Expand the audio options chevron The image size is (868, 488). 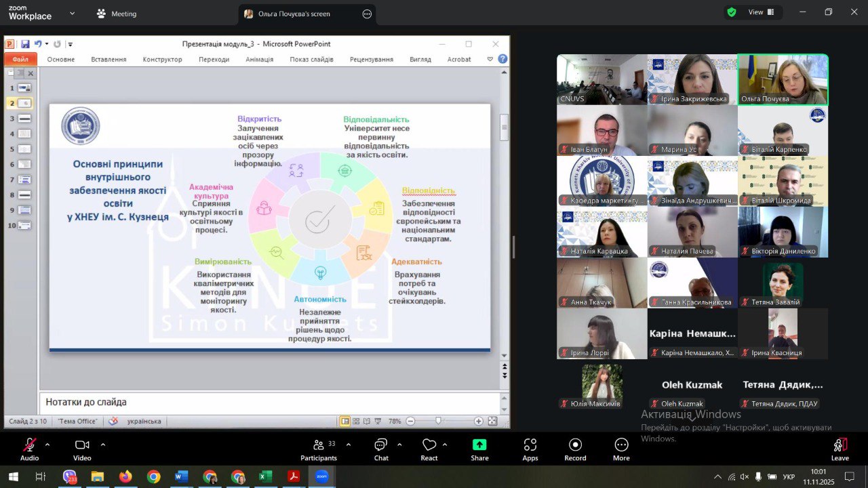pos(47,445)
